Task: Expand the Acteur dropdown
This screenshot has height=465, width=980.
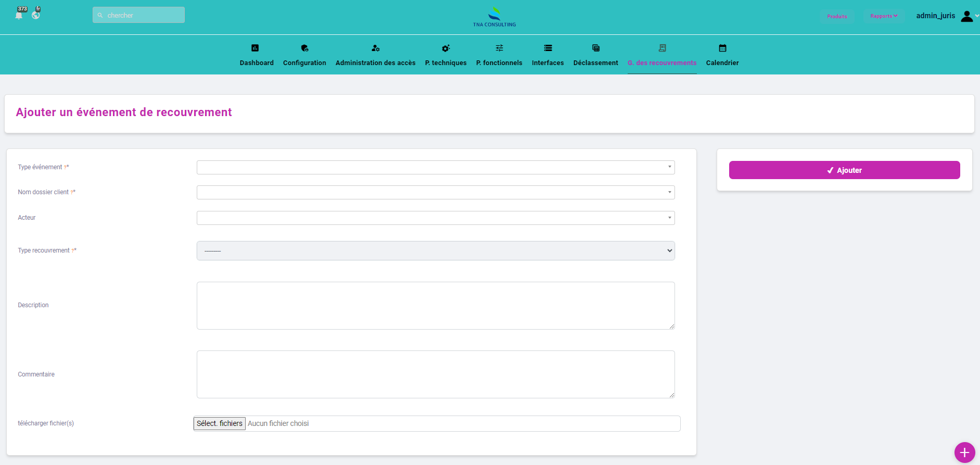Action: pyautogui.click(x=436, y=218)
